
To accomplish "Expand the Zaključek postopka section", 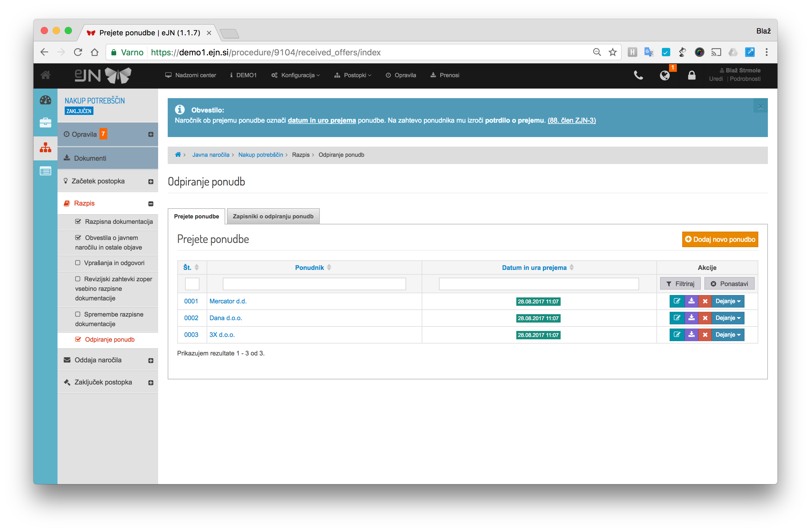I will click(x=151, y=383).
